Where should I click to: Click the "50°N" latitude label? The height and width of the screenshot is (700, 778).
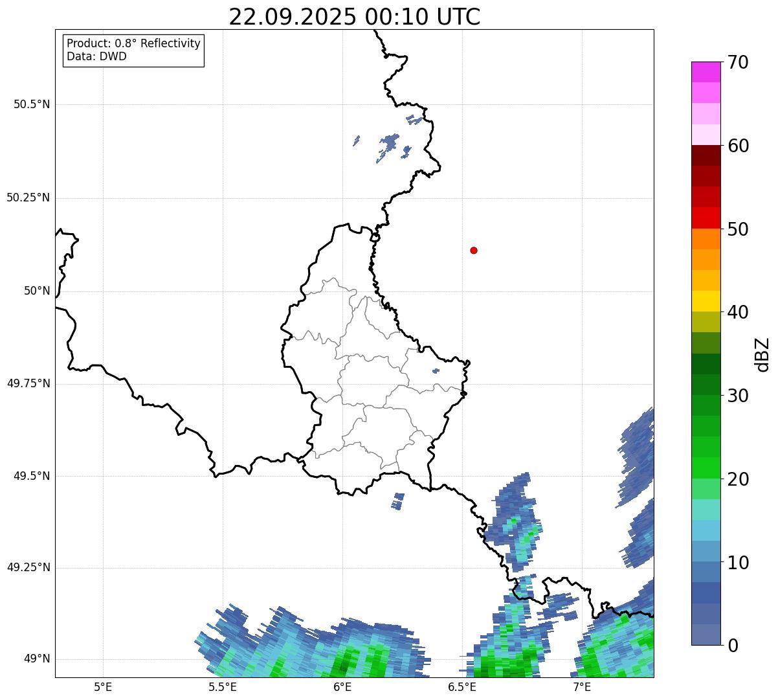tap(37, 291)
